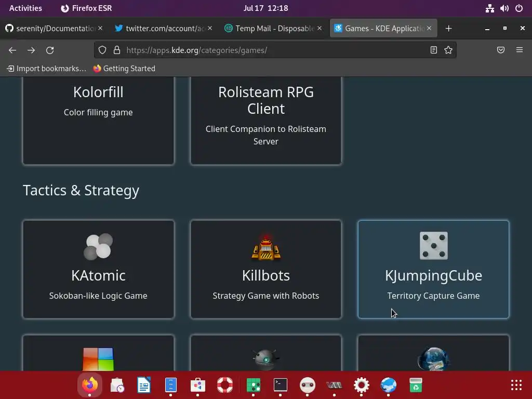Click the site security padlock icon

pos(117,50)
